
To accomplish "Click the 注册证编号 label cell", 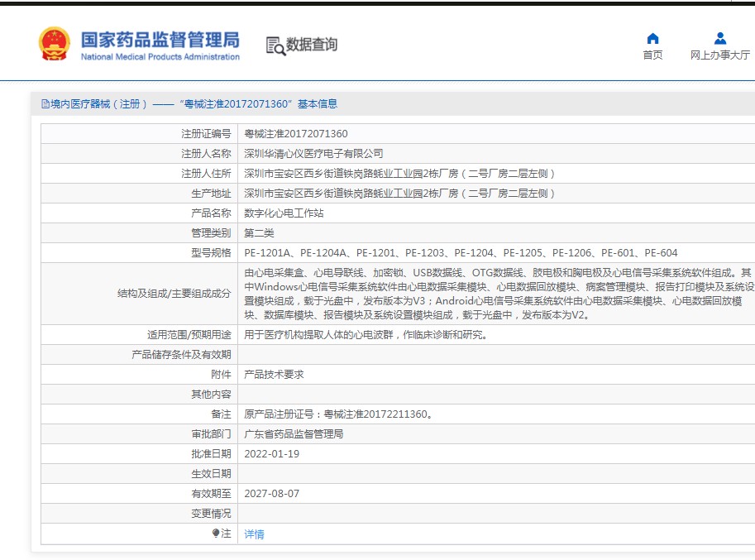I will coord(139,134).
